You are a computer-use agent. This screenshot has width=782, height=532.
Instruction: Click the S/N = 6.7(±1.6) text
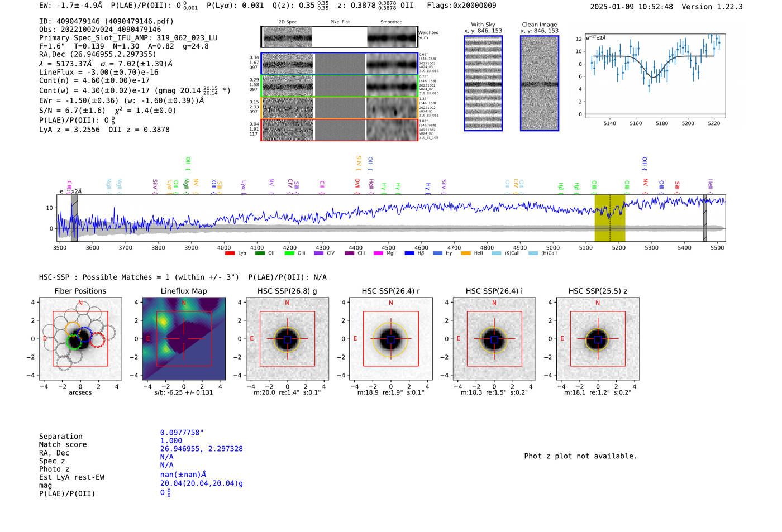tap(72, 111)
